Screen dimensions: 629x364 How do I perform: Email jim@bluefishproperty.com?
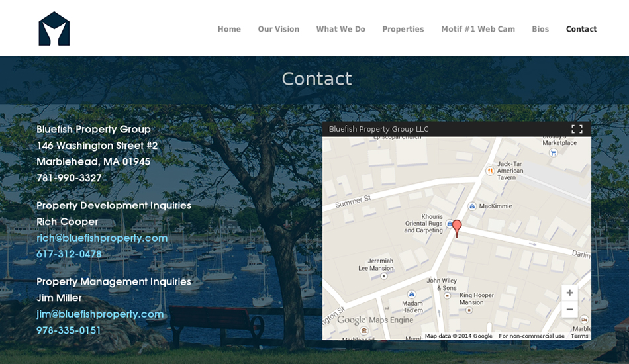click(x=100, y=314)
